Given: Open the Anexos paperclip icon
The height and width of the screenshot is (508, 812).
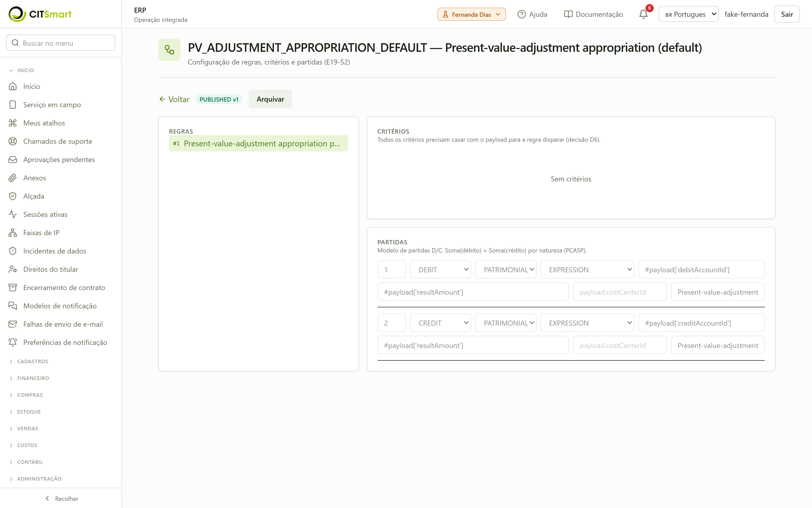Looking at the screenshot, I should coord(13,178).
